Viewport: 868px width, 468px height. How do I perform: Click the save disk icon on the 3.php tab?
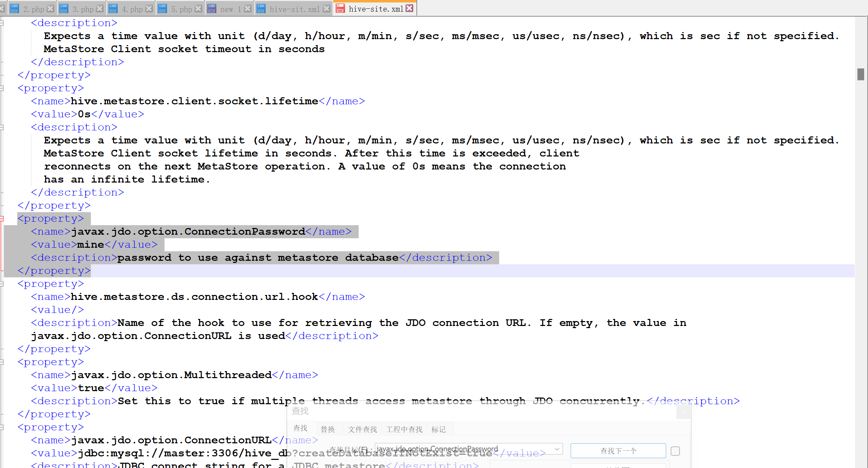pyautogui.click(x=64, y=8)
